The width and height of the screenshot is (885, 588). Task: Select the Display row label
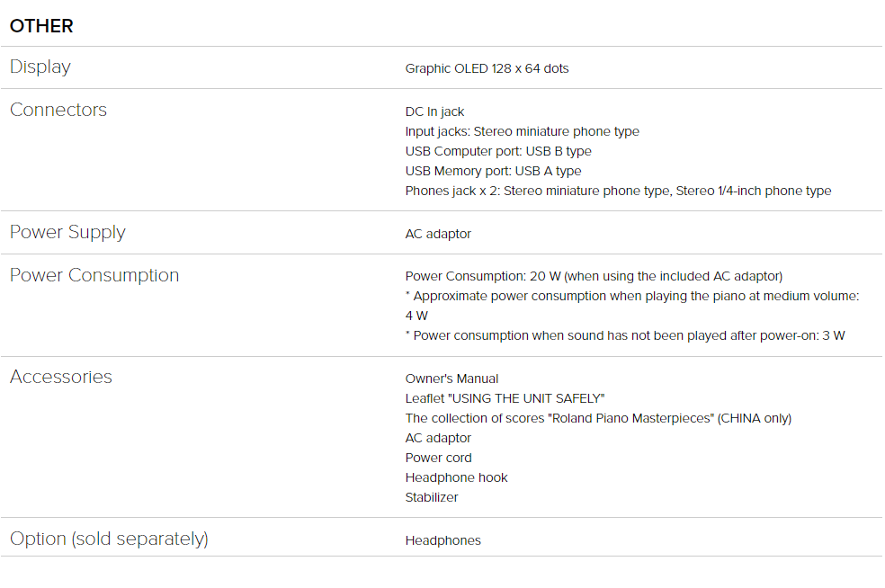pos(40,67)
